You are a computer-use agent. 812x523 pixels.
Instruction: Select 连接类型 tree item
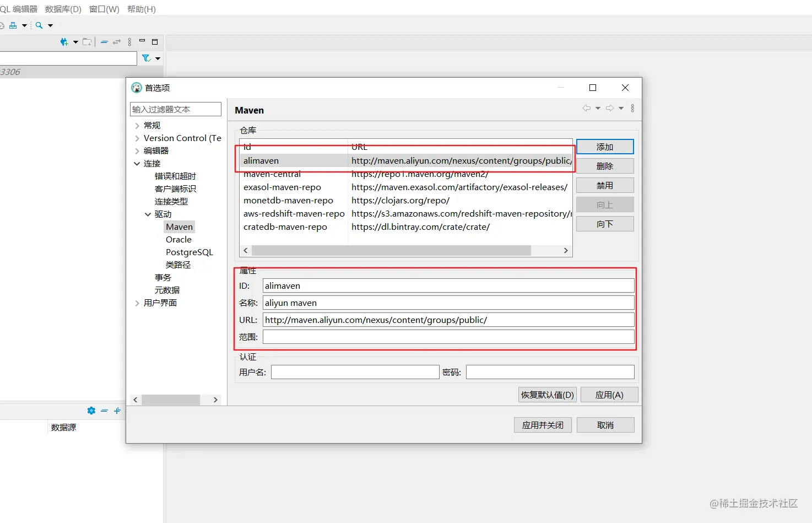coord(171,201)
